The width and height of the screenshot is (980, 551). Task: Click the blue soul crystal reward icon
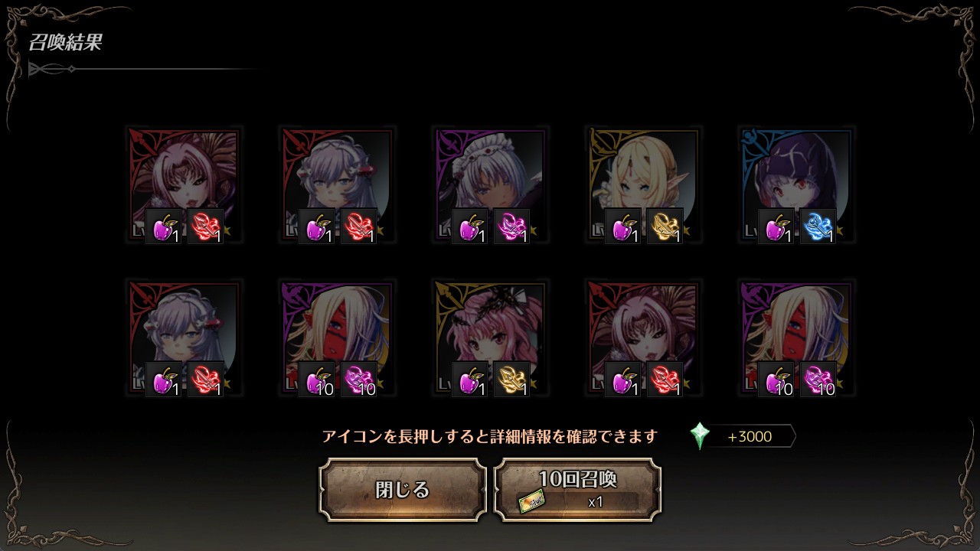tap(818, 227)
